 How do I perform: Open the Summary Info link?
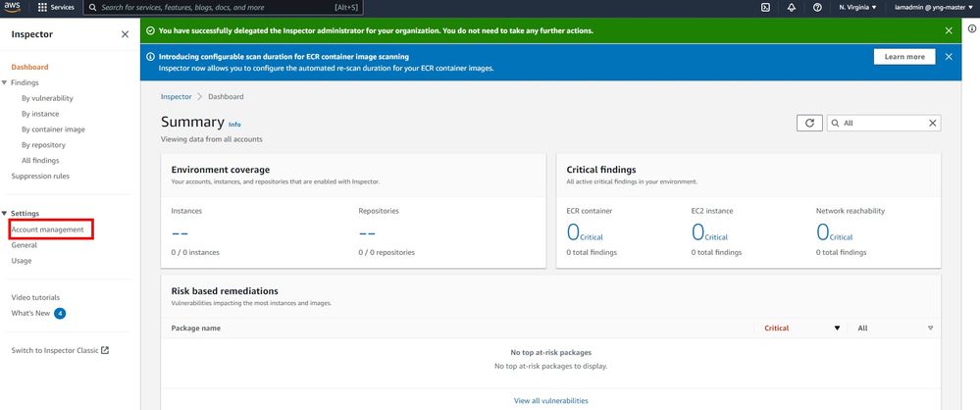pyautogui.click(x=234, y=125)
